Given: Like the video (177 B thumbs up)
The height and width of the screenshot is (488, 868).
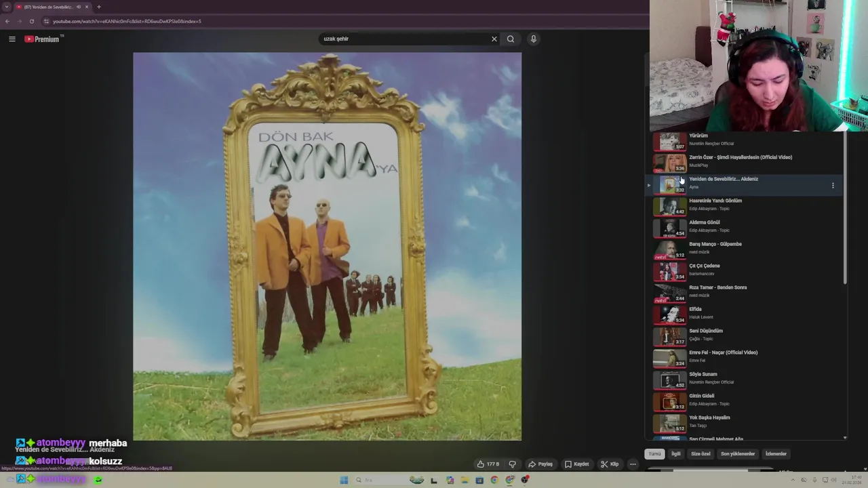Looking at the screenshot, I should (x=488, y=464).
